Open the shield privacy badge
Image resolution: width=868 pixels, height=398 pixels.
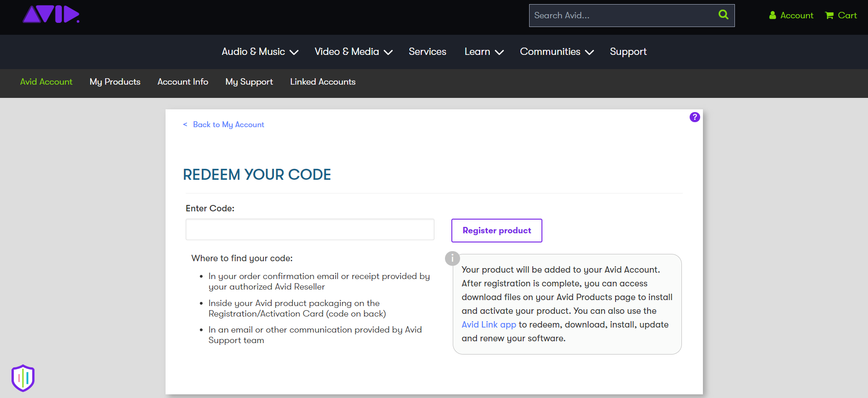[23, 378]
